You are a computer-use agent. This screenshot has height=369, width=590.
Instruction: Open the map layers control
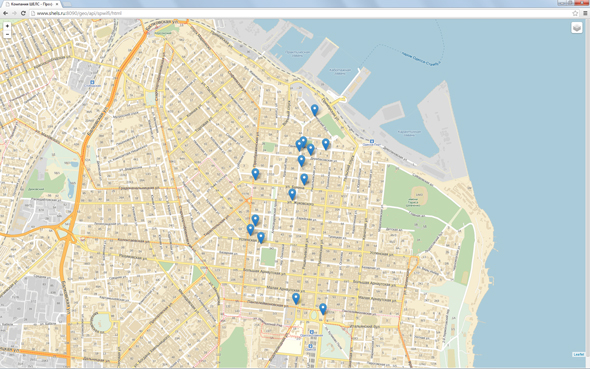click(x=576, y=27)
